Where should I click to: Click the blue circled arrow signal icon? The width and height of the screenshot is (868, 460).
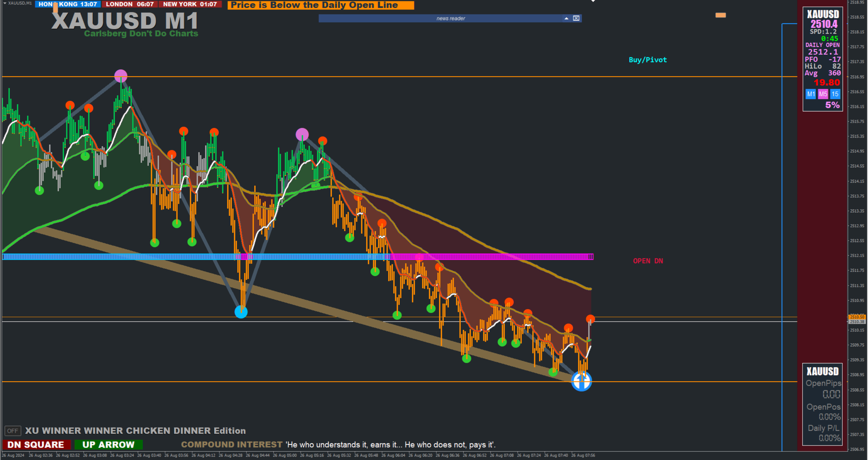[x=581, y=381]
